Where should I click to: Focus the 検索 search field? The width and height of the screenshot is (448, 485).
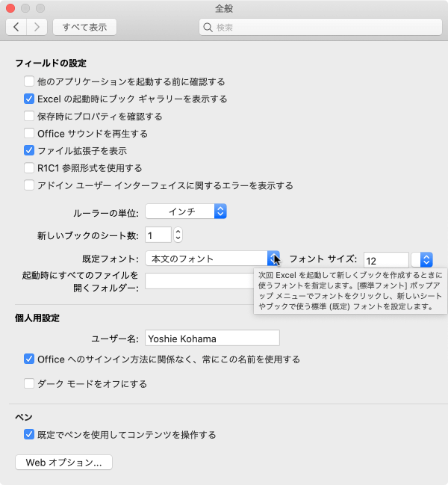point(321,28)
